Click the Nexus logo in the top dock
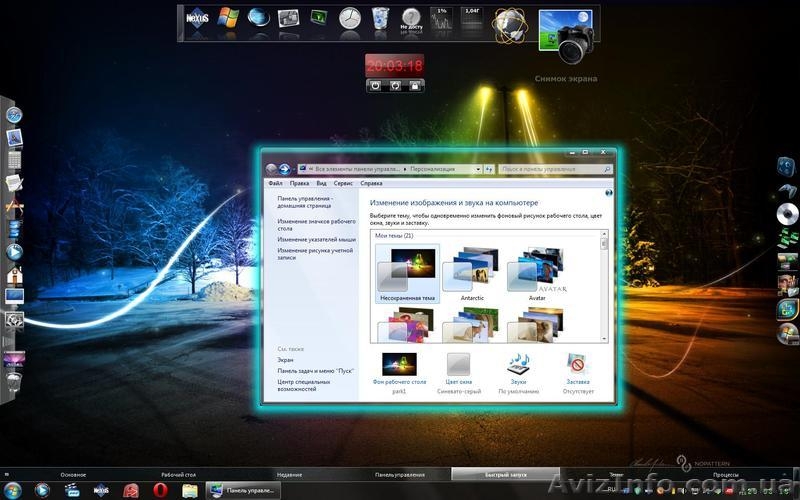 click(x=197, y=17)
